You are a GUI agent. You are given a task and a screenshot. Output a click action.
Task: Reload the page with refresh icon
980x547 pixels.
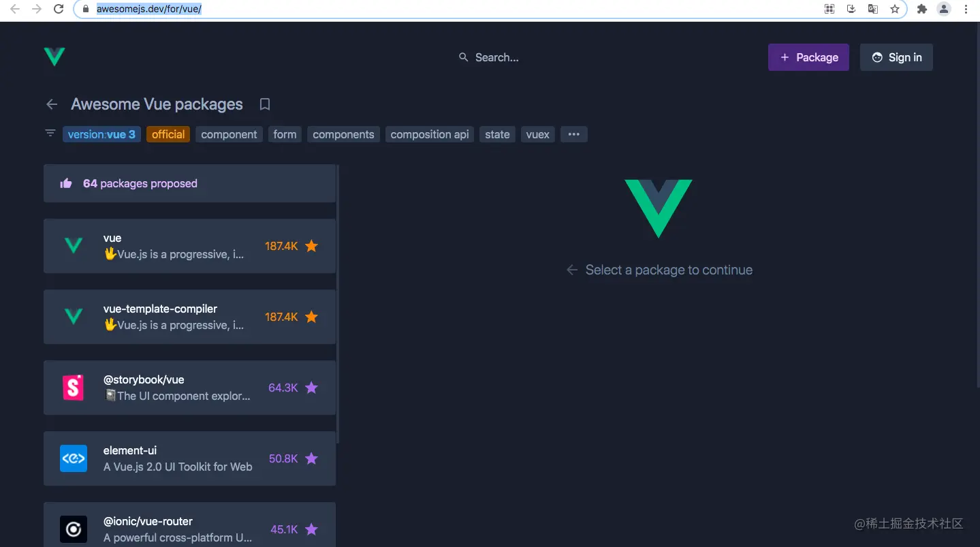tap(59, 9)
